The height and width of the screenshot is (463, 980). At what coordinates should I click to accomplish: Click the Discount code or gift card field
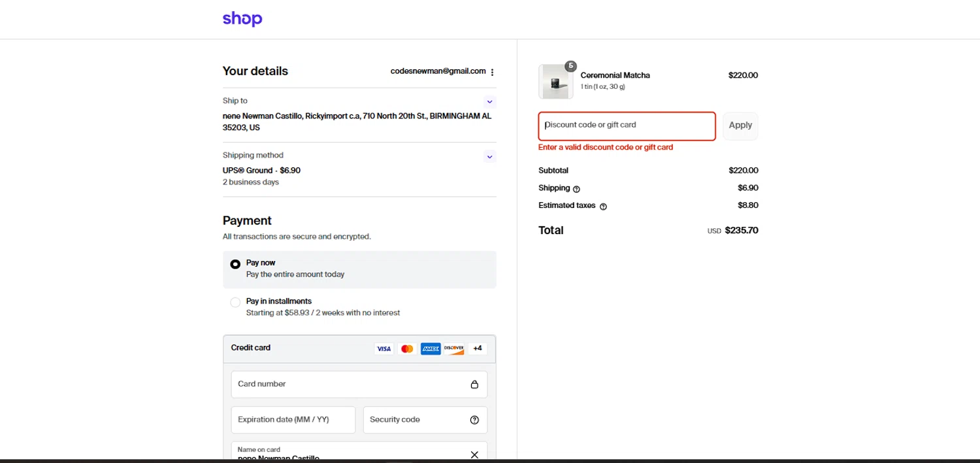[627, 126]
